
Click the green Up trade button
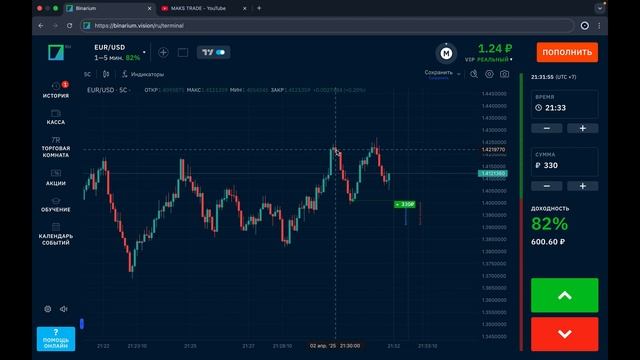(x=564, y=295)
